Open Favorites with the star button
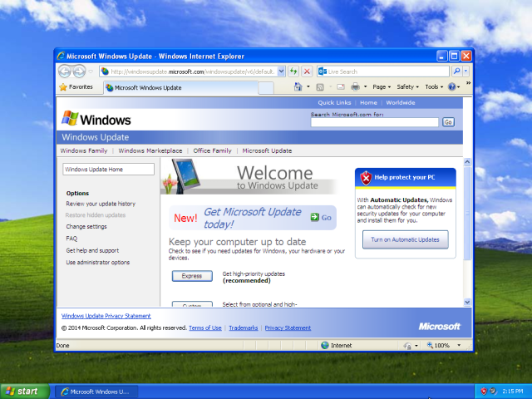The image size is (532, 399). pyautogui.click(x=76, y=86)
